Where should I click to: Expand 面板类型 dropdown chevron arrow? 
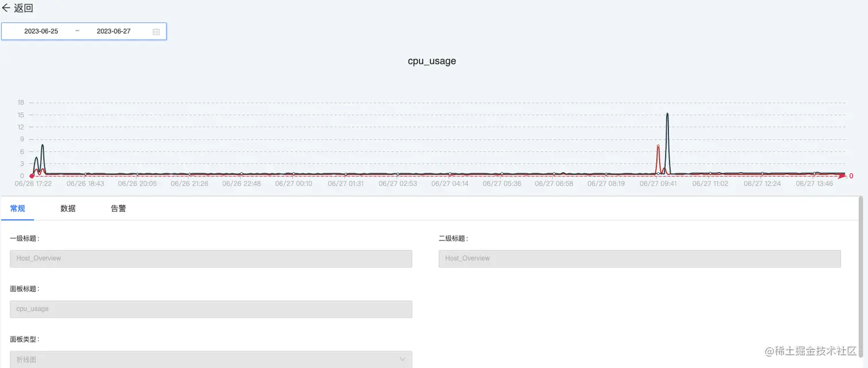click(x=402, y=359)
